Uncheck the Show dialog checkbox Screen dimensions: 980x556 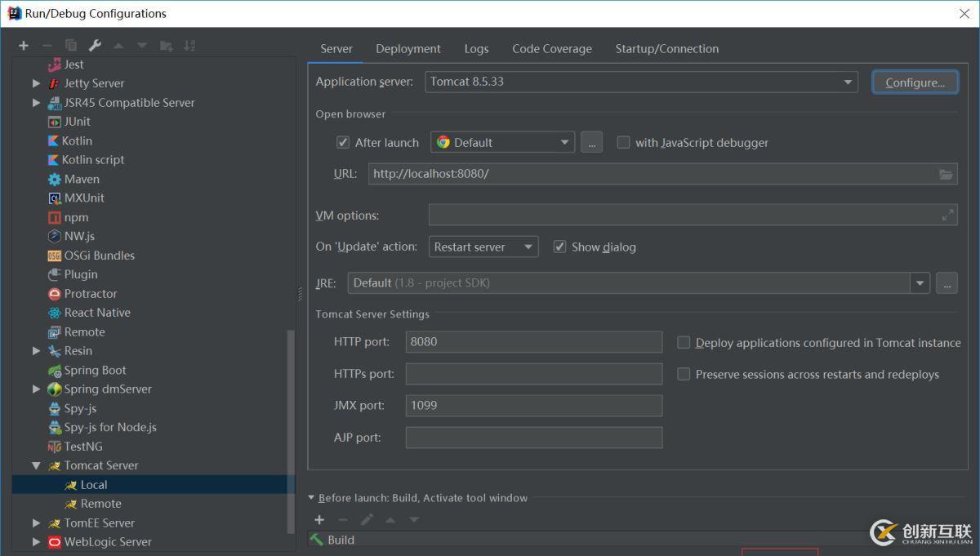559,246
